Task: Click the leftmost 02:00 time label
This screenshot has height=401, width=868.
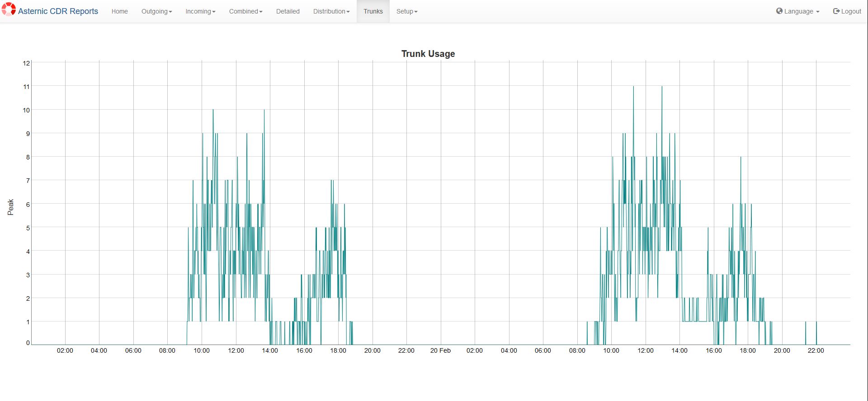Action: coord(65,350)
